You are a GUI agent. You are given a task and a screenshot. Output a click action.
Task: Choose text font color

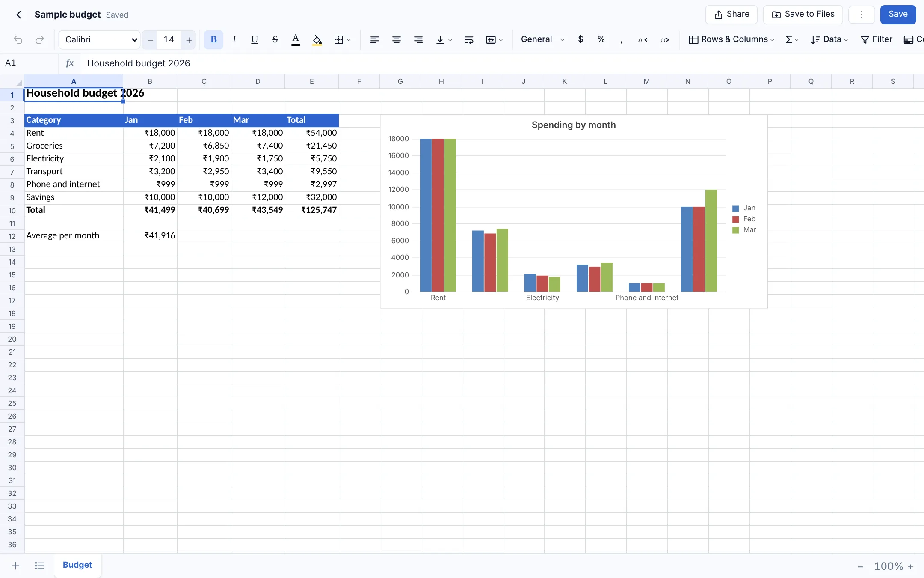point(296,40)
